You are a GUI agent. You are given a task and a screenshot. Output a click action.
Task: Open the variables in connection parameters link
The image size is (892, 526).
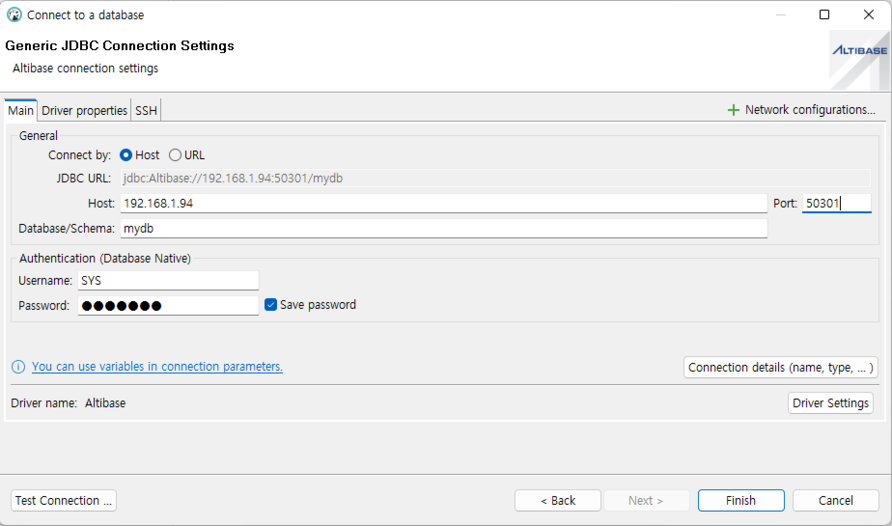157,367
